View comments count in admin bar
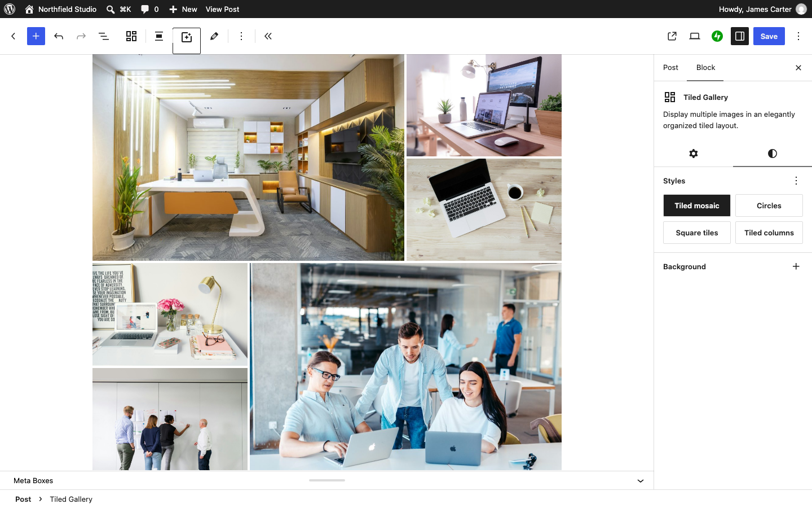Image resolution: width=812 pixels, height=508 pixels. coord(150,9)
